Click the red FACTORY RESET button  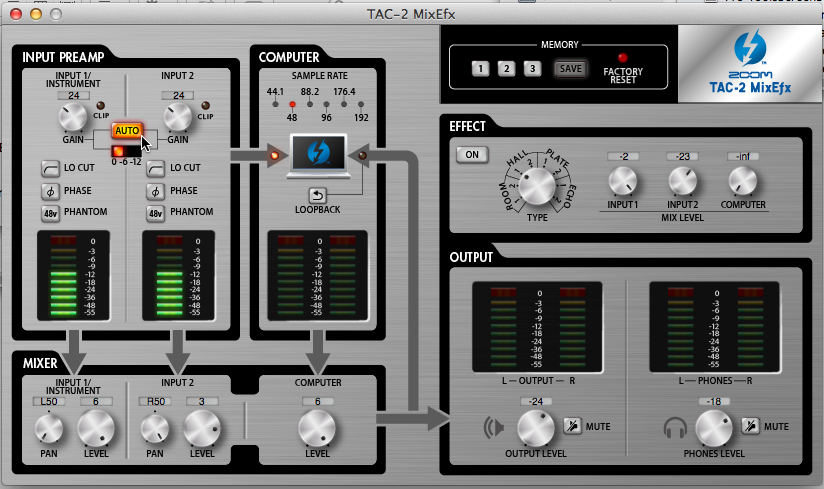623,58
